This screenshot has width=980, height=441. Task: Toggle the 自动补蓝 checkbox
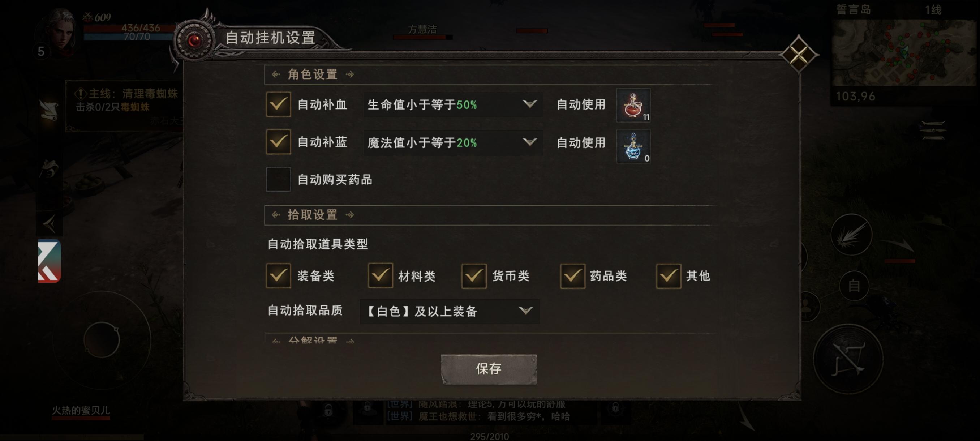[x=279, y=142]
